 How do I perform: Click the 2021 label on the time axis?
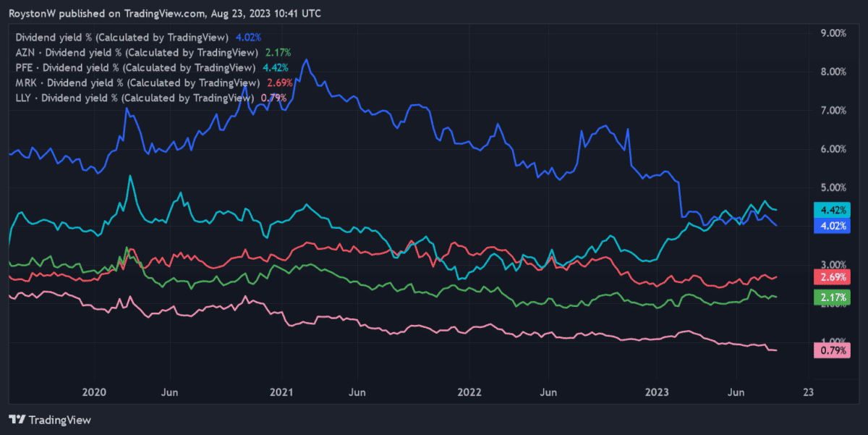[x=281, y=392]
